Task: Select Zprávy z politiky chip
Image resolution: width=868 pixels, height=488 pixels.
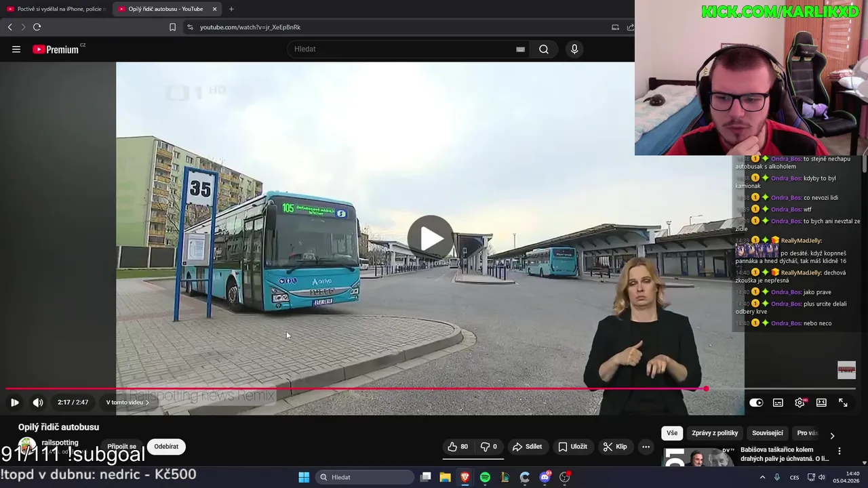Action: [x=715, y=433]
